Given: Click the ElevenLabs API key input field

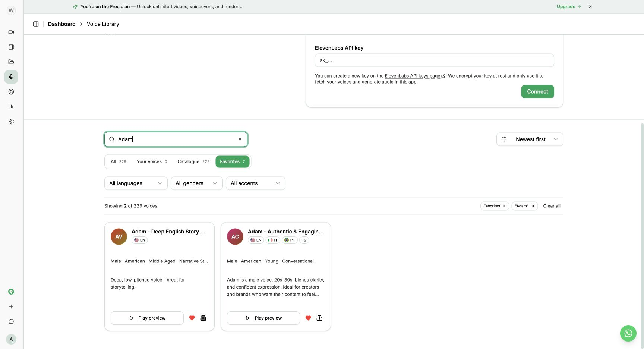Looking at the screenshot, I should (434, 60).
